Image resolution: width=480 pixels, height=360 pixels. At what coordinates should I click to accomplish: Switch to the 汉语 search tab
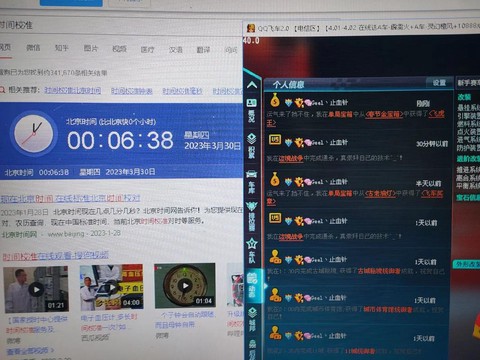[x=176, y=50]
